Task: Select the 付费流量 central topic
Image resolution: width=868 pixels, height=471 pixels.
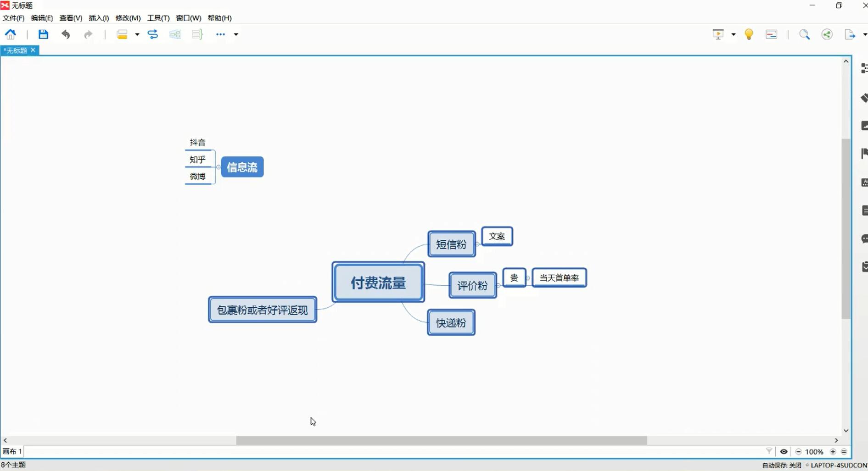Action: pyautogui.click(x=378, y=283)
